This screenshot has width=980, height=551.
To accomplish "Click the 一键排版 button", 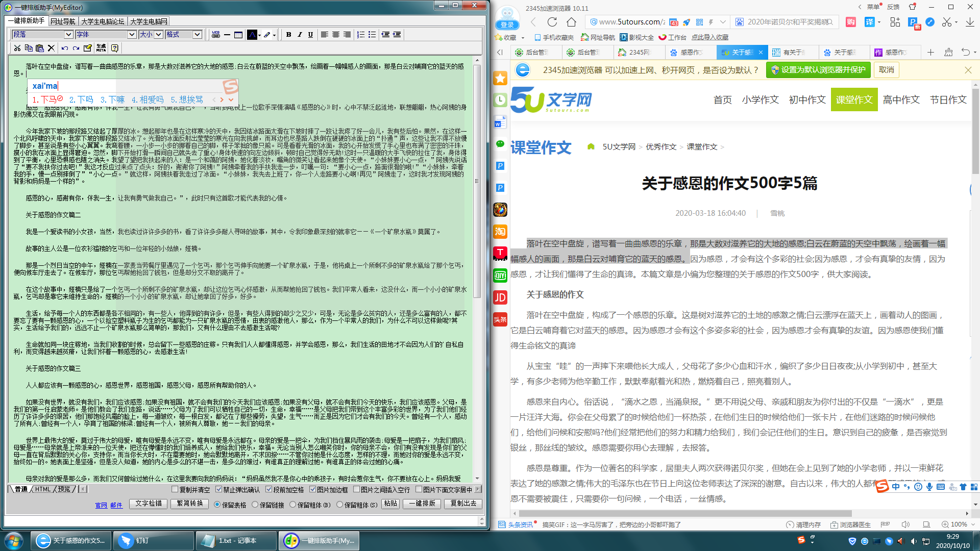I will pos(422,504).
